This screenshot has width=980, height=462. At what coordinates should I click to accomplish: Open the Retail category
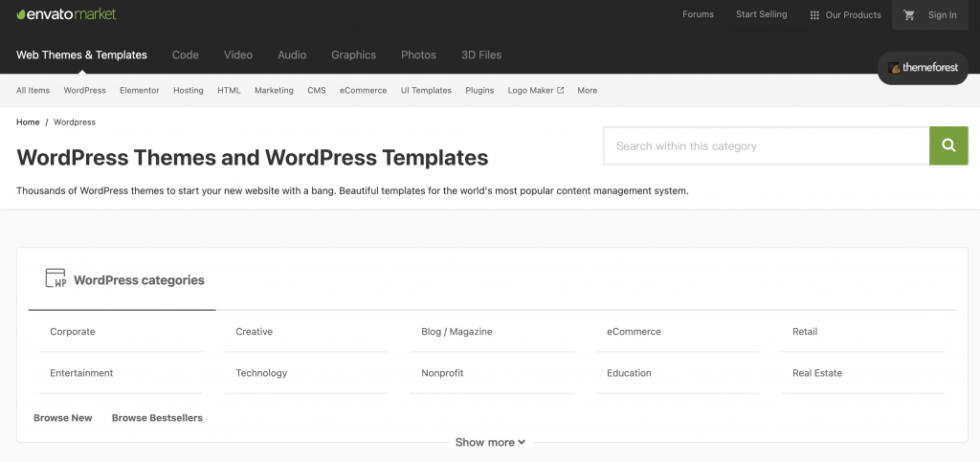pos(804,332)
